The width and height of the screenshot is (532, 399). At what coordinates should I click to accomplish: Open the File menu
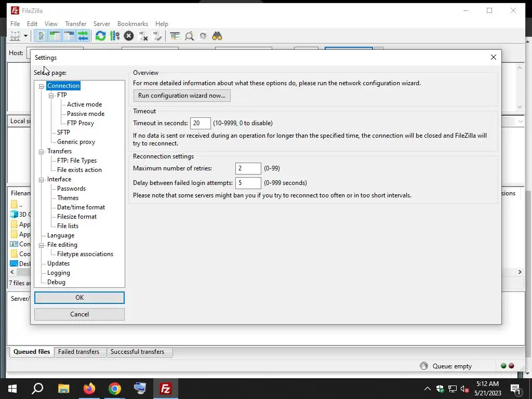[x=15, y=24]
